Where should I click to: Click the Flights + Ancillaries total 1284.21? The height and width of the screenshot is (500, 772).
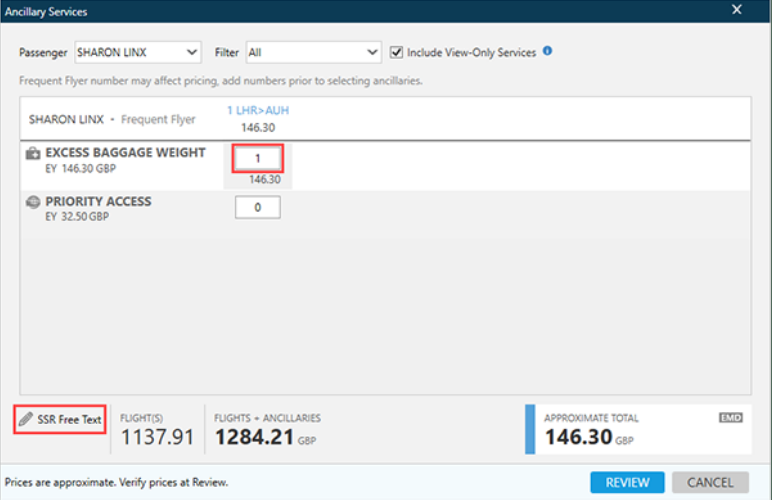pos(256,437)
